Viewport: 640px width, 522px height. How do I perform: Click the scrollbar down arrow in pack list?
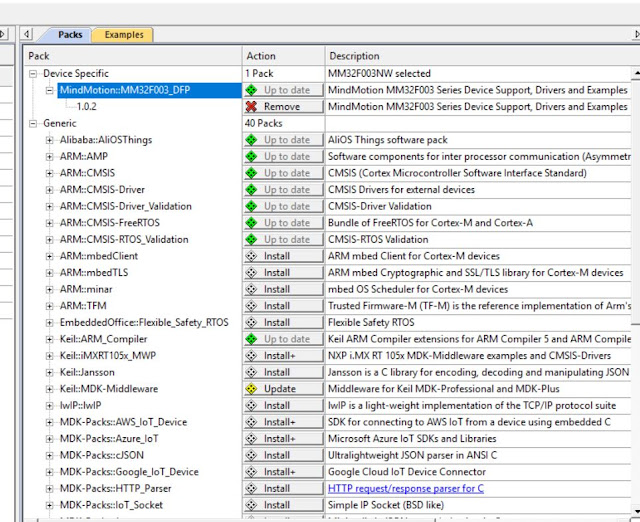pos(636,511)
